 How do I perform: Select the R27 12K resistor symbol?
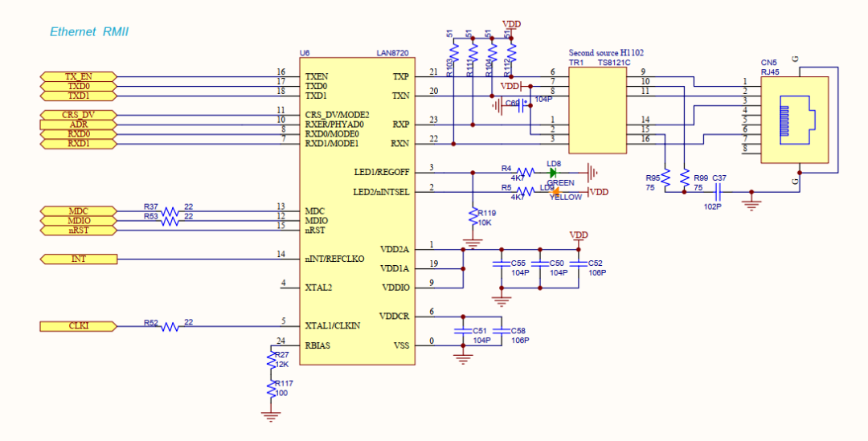[x=272, y=361]
